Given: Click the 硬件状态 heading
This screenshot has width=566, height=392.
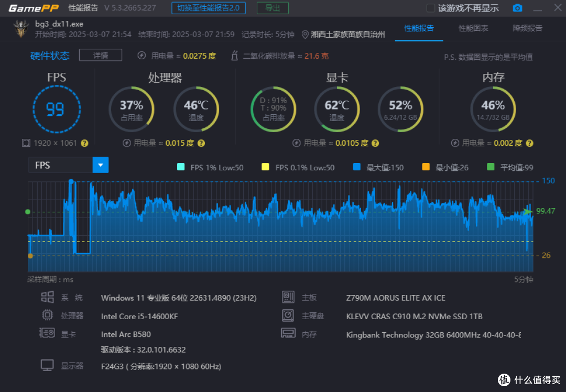Looking at the screenshot, I should point(50,56).
